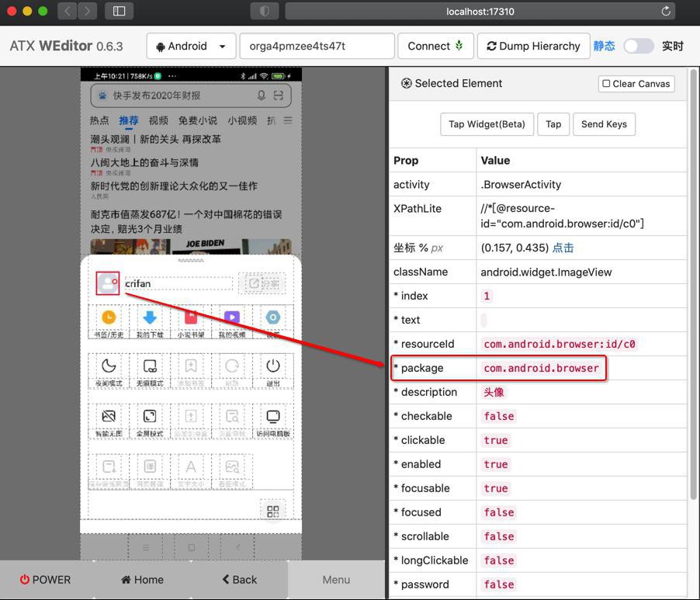Open headline 八闽大地上的奋斗与深情
700x600 pixels.
pyautogui.click(x=144, y=162)
